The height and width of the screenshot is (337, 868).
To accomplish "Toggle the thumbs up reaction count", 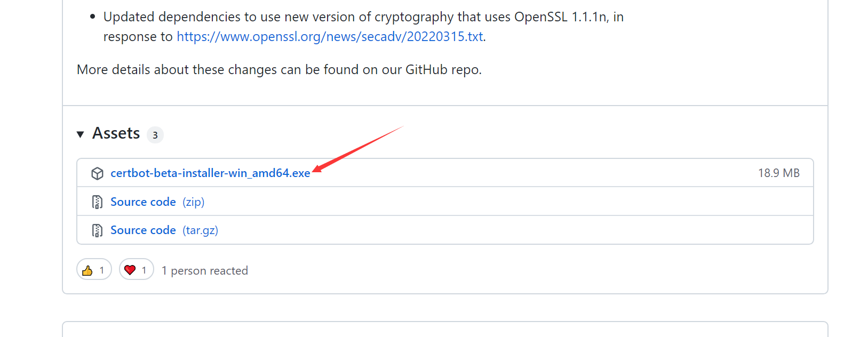I will 94,269.
